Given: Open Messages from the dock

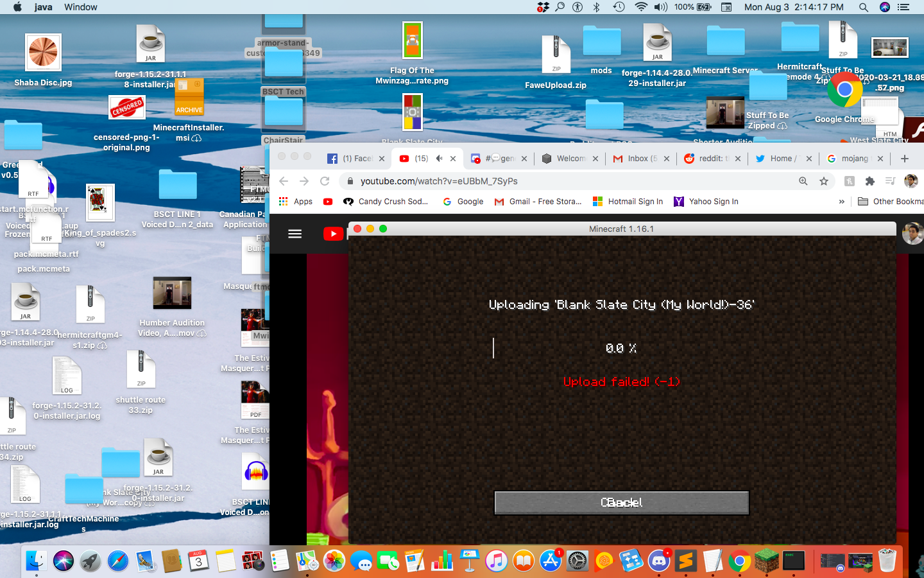Looking at the screenshot, I should 361,561.
